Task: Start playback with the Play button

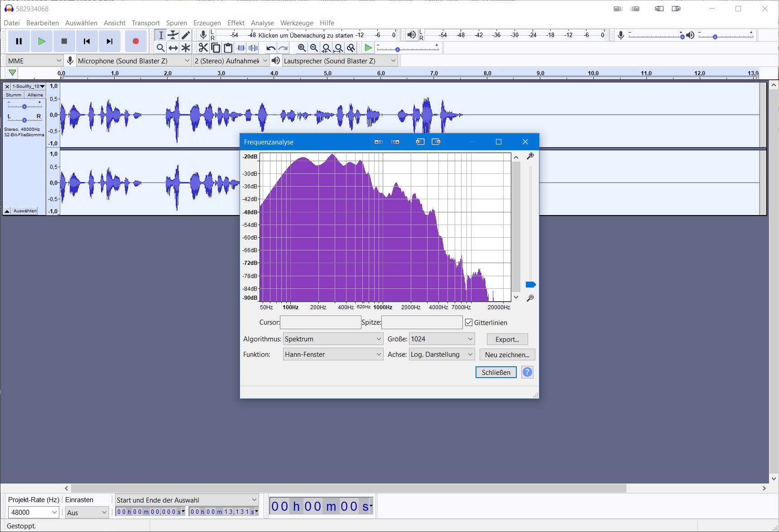Action: (42, 41)
